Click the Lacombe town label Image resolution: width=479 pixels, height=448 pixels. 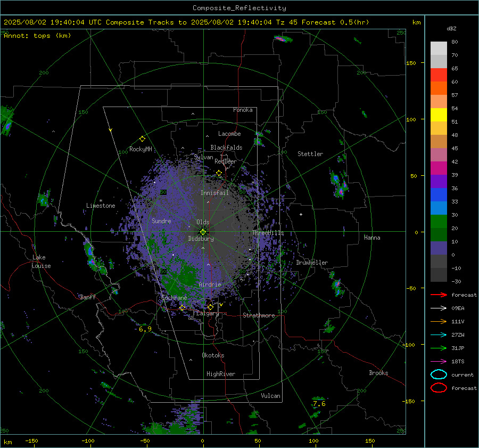tap(229, 134)
